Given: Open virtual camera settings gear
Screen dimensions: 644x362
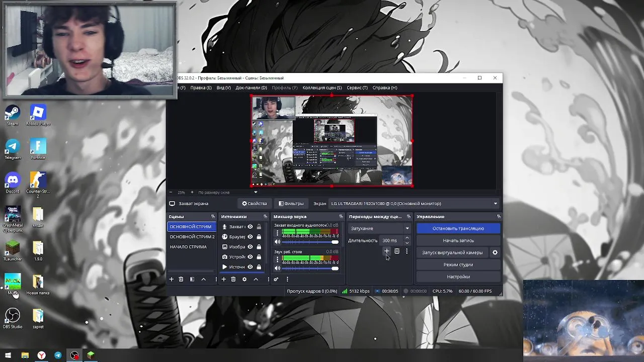Looking at the screenshot, I should [x=495, y=252].
